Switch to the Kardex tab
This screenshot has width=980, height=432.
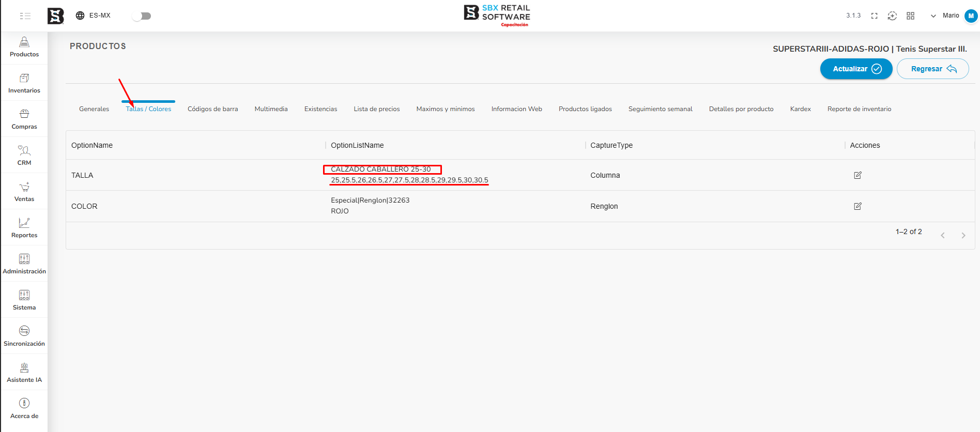[800, 109]
